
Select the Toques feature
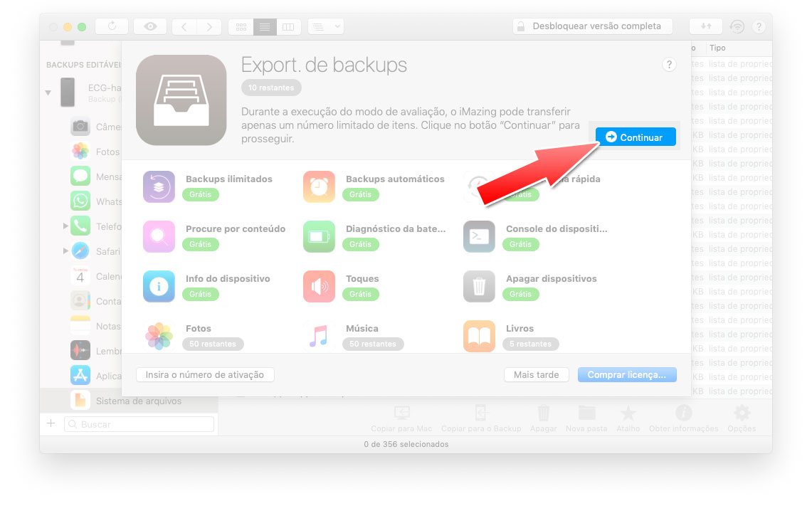tap(342, 286)
